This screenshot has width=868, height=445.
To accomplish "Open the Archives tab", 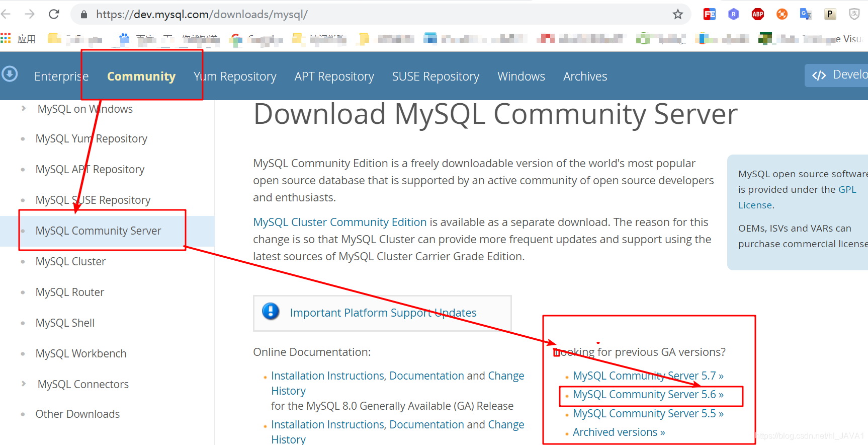I will (585, 77).
